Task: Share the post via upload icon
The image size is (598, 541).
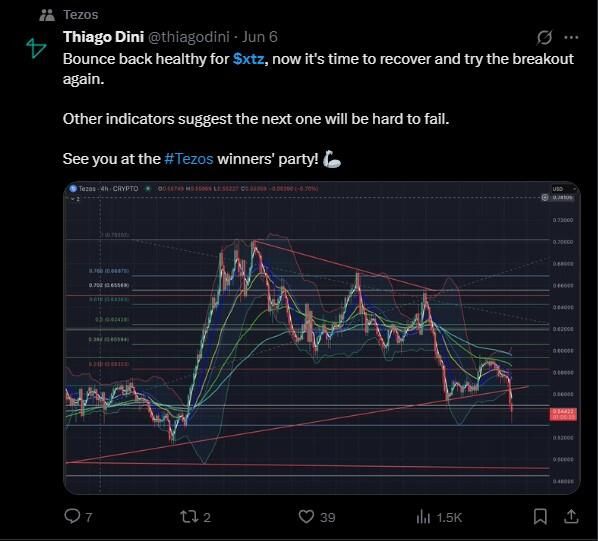Action: [x=571, y=517]
